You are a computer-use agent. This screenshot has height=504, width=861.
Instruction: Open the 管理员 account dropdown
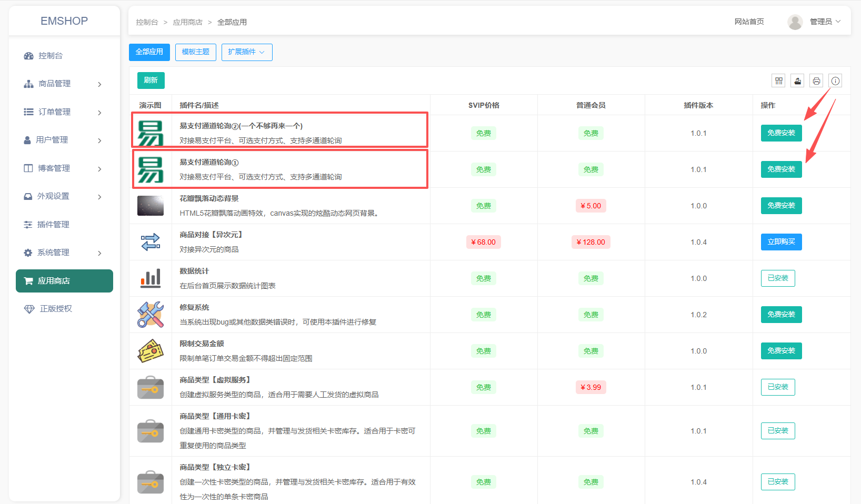tap(825, 22)
